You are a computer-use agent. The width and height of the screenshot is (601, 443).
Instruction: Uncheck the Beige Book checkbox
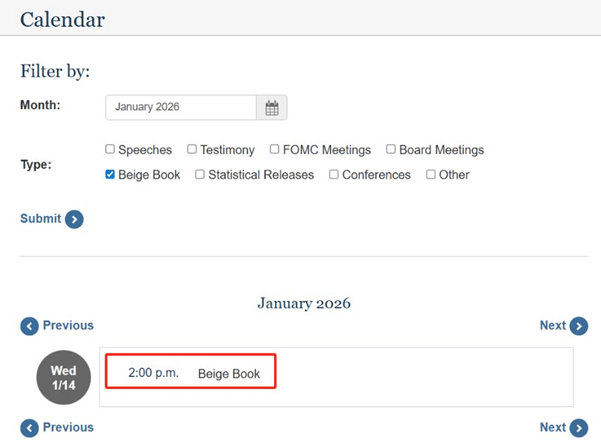110,175
